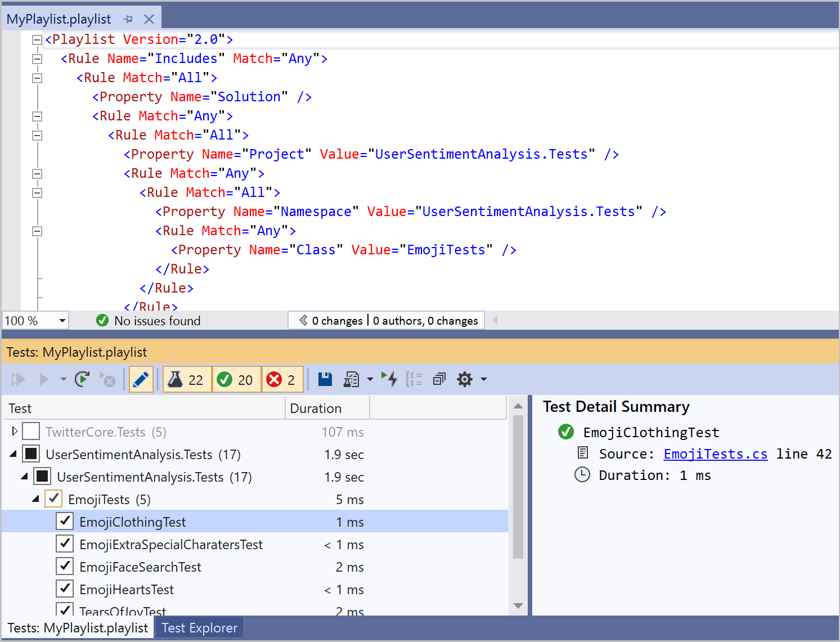This screenshot has height=642, width=840.
Task: Filter by the 22 total tests flask
Action: [187, 379]
